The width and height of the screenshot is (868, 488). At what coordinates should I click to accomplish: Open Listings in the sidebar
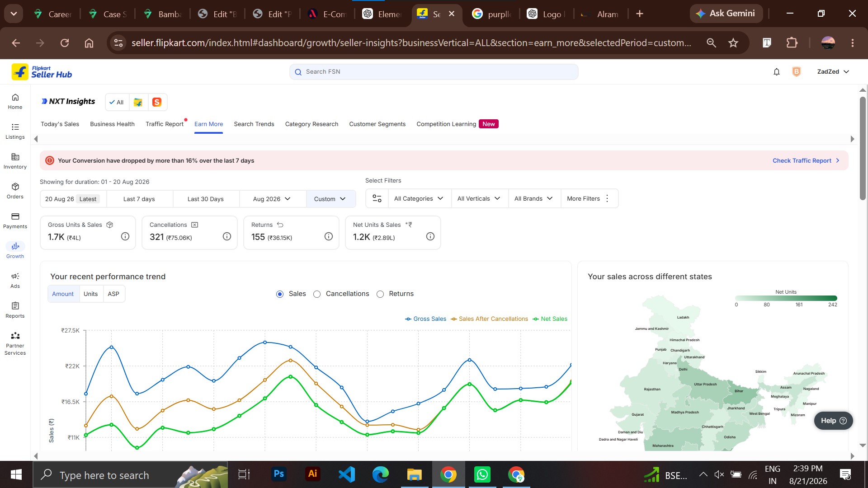[15, 131]
